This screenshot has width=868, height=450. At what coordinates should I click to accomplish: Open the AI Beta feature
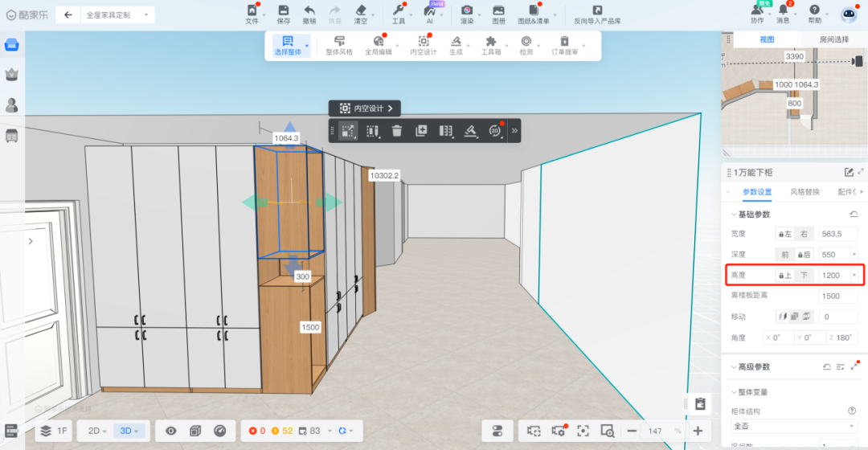click(430, 14)
